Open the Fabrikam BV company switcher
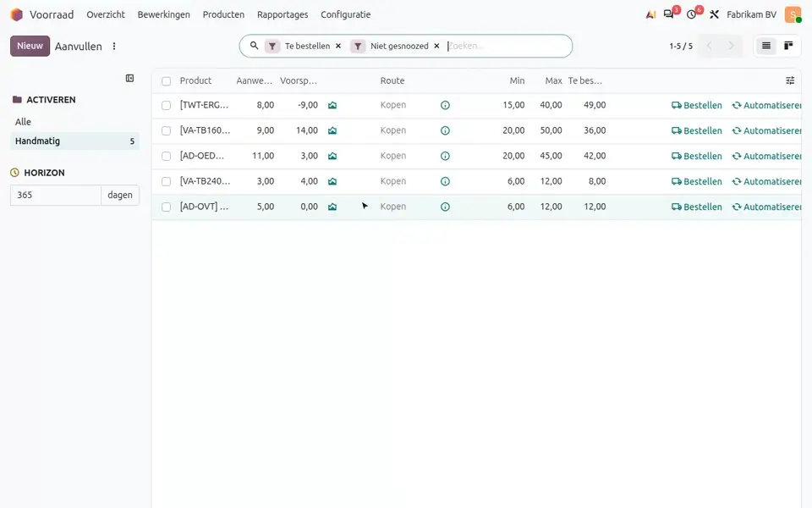This screenshot has width=812, height=508. (x=751, y=14)
